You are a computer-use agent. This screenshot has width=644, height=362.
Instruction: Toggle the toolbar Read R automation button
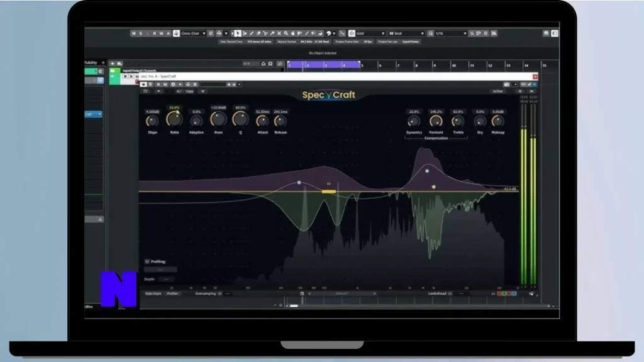point(155,33)
